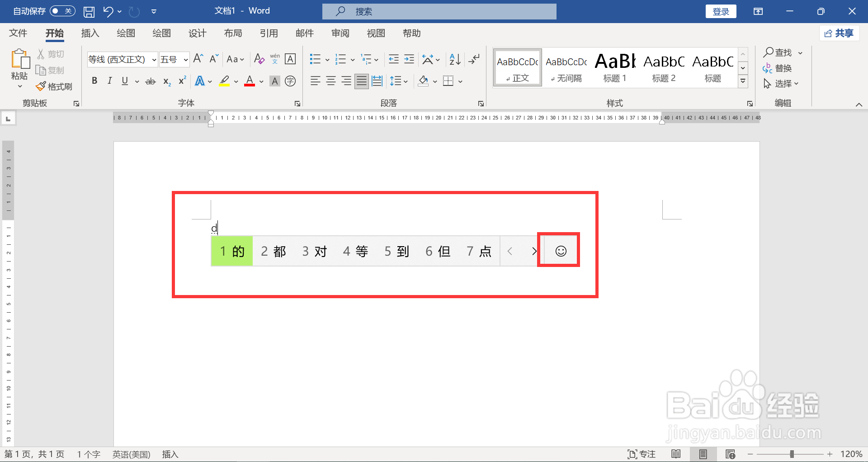This screenshot has height=462, width=868.
Task: Open Web Layout view in status bar
Action: [730, 454]
